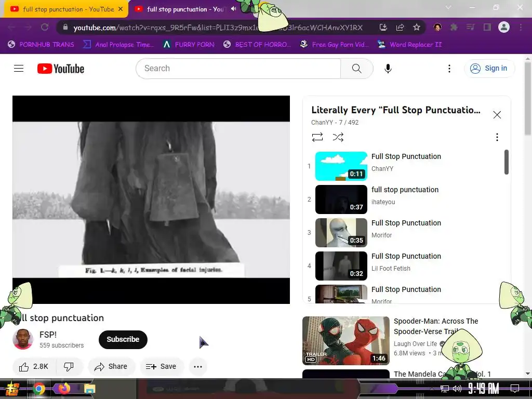The image size is (532, 399).
Task: Open the Chrome three-dot menu
Action: pos(521,27)
